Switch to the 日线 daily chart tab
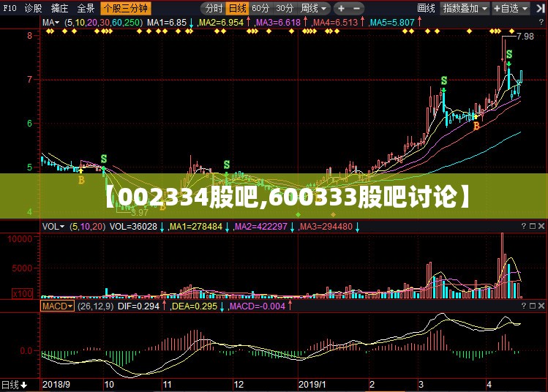Screen dimensions: 548x392 [238, 8]
